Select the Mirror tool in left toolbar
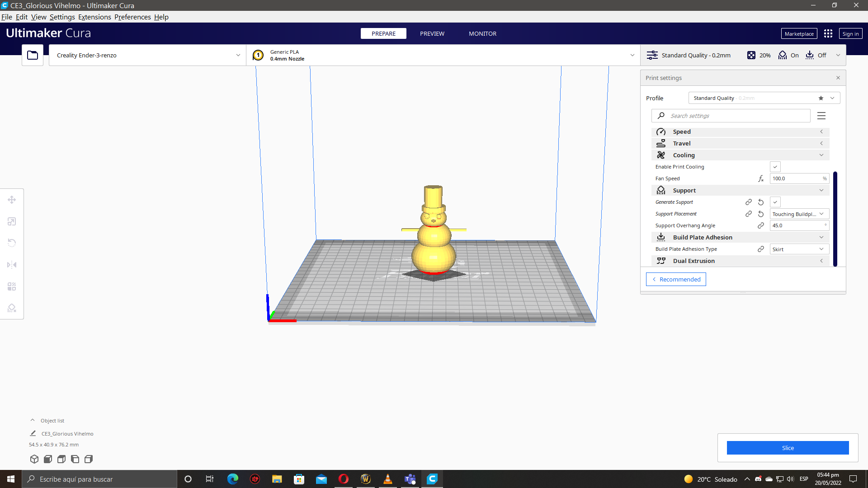The image size is (868, 488). (x=12, y=265)
